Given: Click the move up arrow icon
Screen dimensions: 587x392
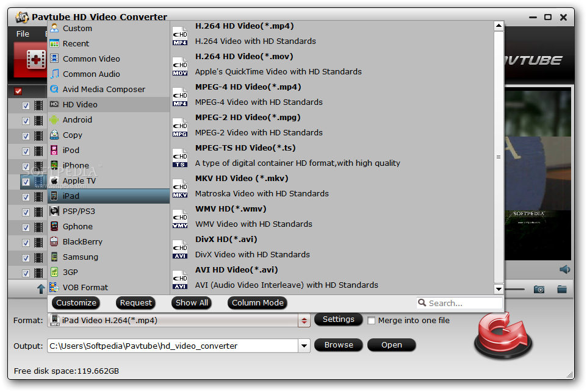Looking at the screenshot, I should (x=41, y=288).
